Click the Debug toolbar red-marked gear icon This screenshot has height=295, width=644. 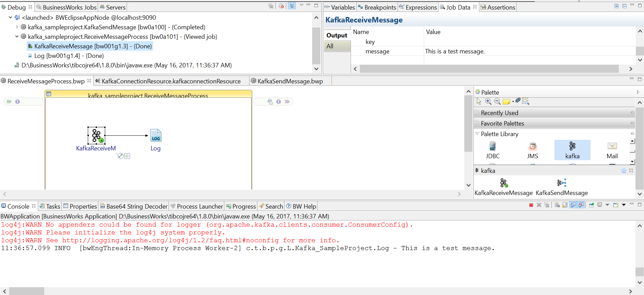[281, 6]
